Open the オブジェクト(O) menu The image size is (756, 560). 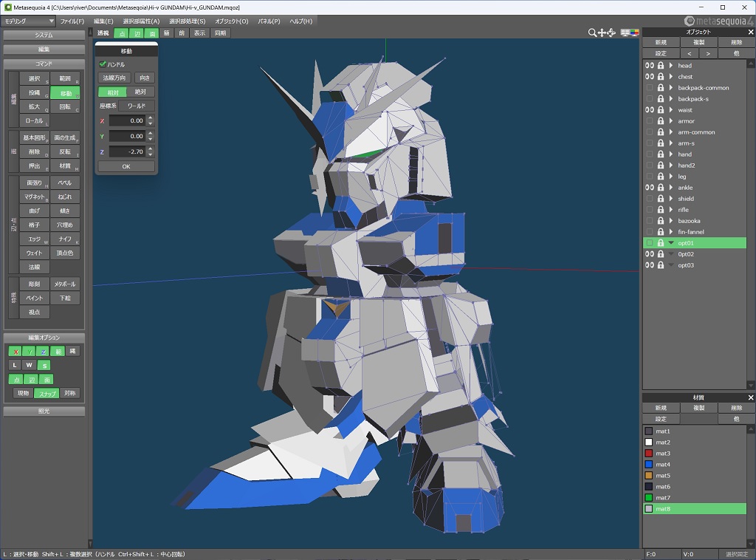point(232,21)
